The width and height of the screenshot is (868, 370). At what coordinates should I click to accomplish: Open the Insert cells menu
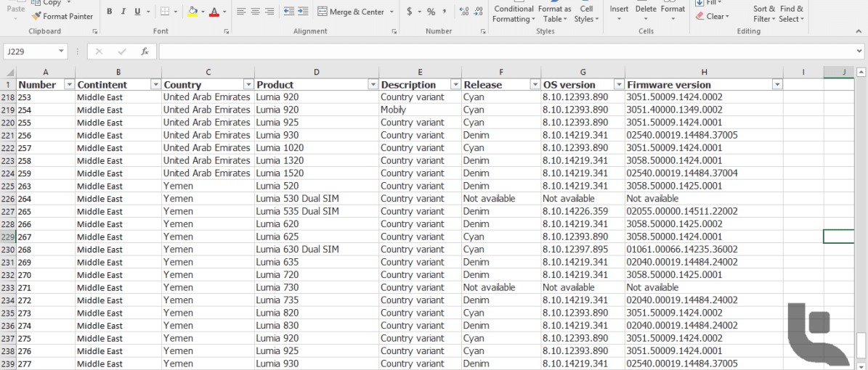[x=619, y=13]
